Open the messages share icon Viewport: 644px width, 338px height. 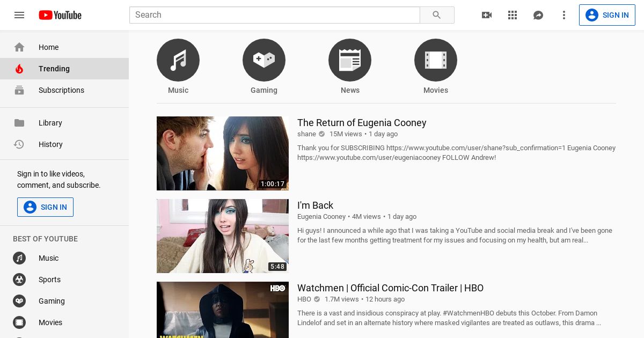pos(538,15)
